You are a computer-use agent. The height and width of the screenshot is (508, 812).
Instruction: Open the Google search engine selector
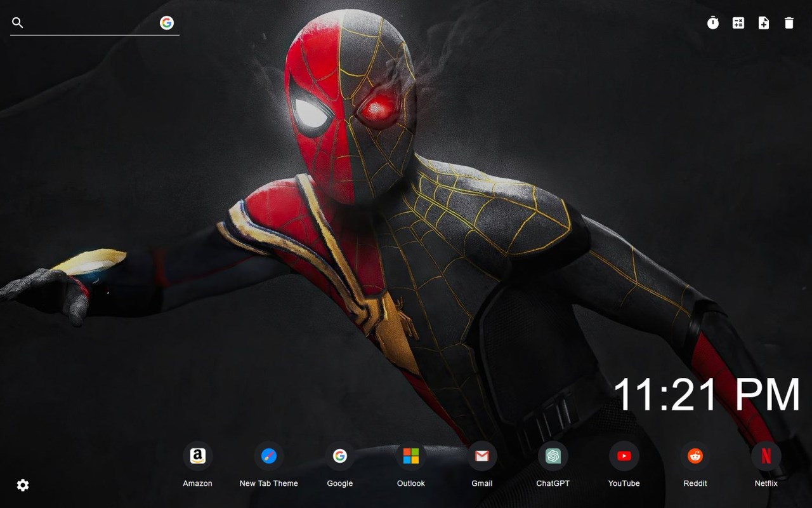[167, 23]
